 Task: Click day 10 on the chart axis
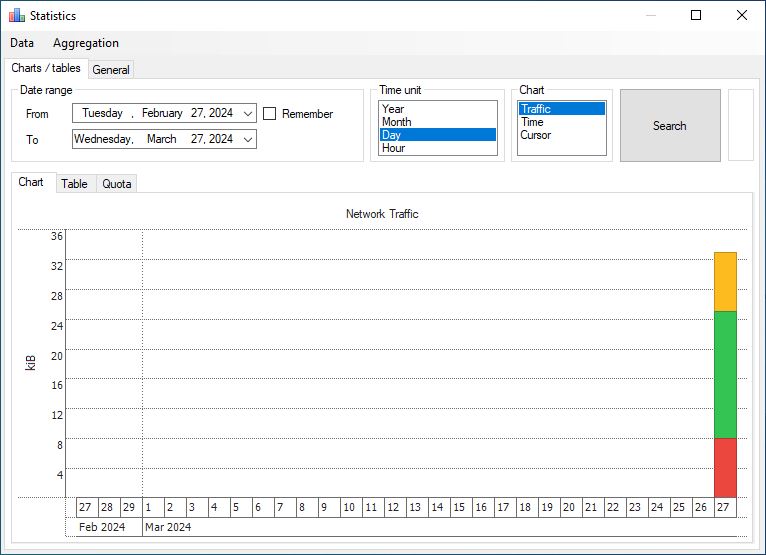[349, 507]
